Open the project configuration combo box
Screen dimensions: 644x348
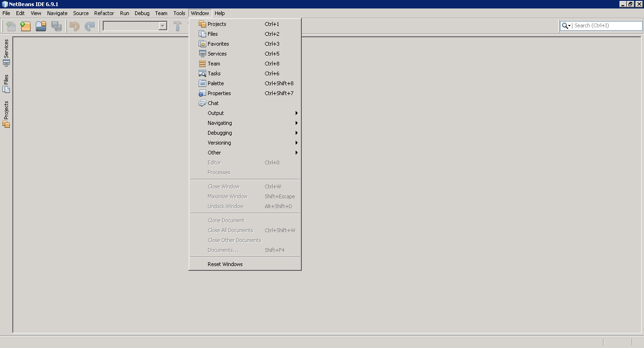tap(135, 26)
